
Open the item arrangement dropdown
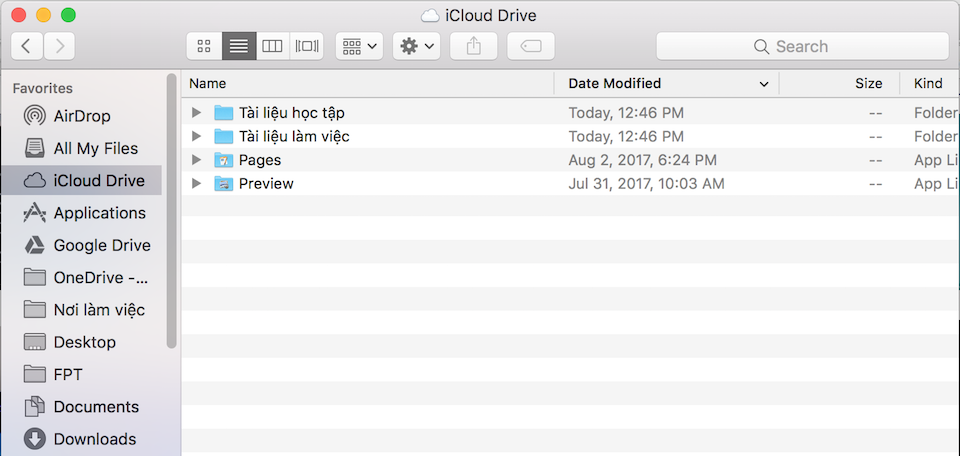click(359, 46)
